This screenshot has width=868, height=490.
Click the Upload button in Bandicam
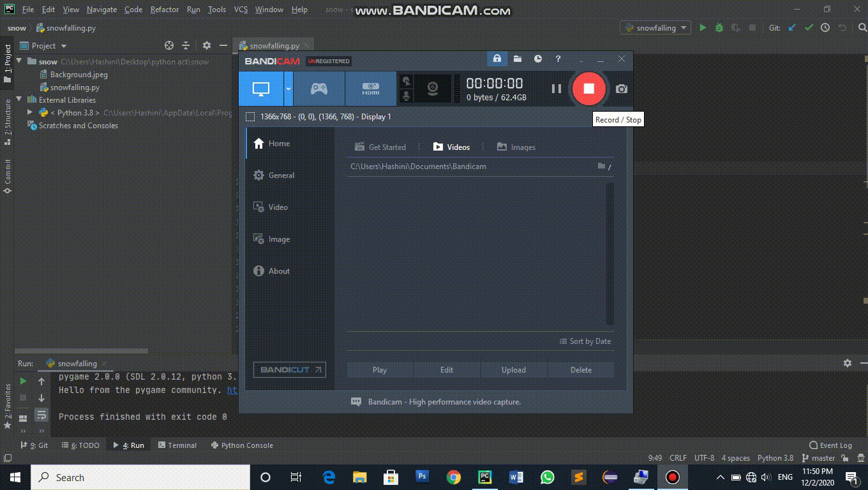pos(514,370)
